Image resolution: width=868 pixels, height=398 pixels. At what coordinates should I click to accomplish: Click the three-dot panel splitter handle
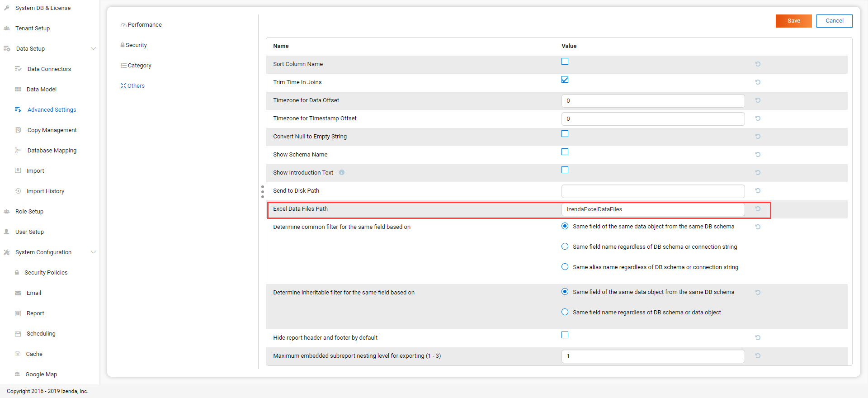click(262, 192)
